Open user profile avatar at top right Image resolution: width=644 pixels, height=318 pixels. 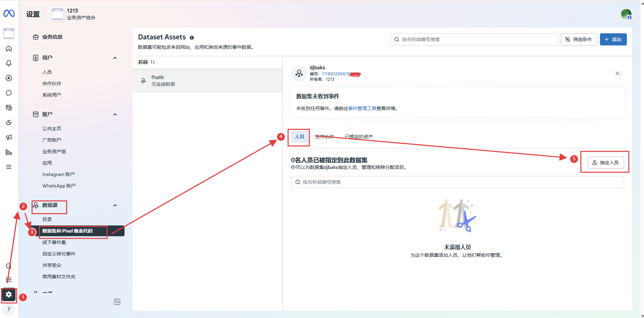626,14
